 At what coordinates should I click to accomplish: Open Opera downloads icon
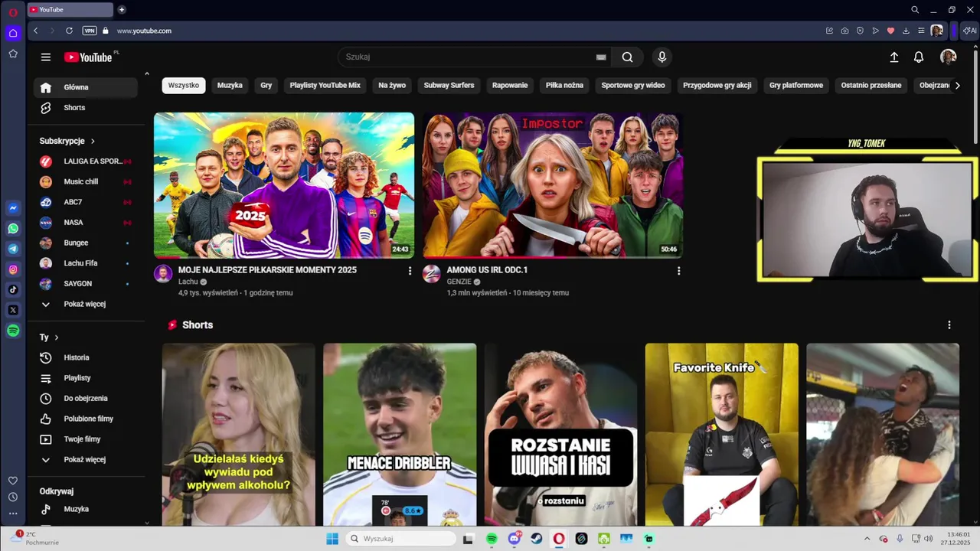[x=906, y=31]
